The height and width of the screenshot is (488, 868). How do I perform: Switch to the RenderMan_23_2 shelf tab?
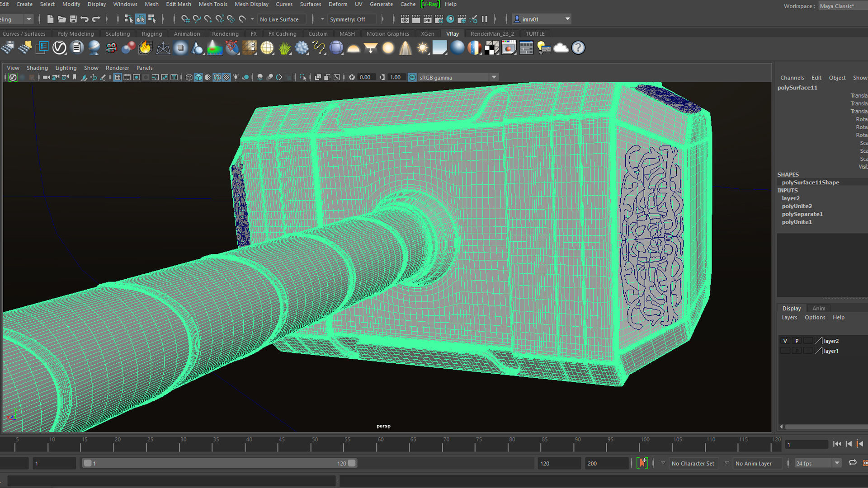492,33
